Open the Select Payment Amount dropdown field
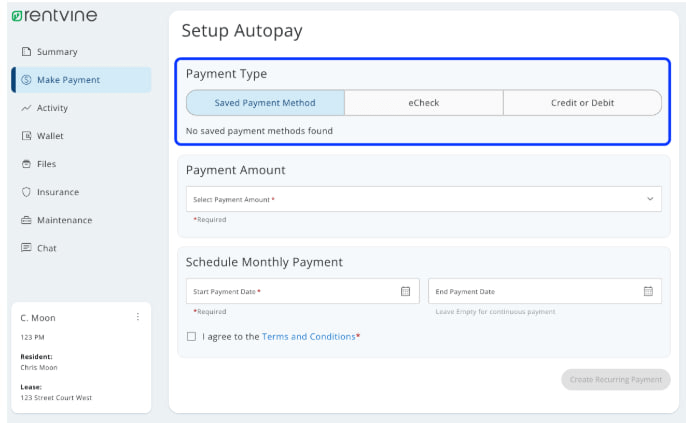Screen dimensions: 686x423 pyautogui.click(x=424, y=199)
